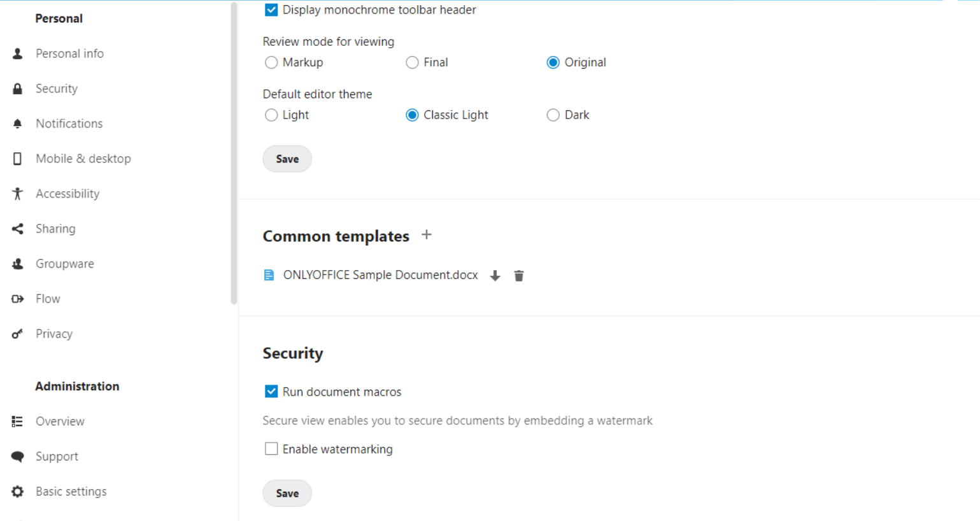Download ONLYOFFICE Sample Document.docx

[495, 275]
